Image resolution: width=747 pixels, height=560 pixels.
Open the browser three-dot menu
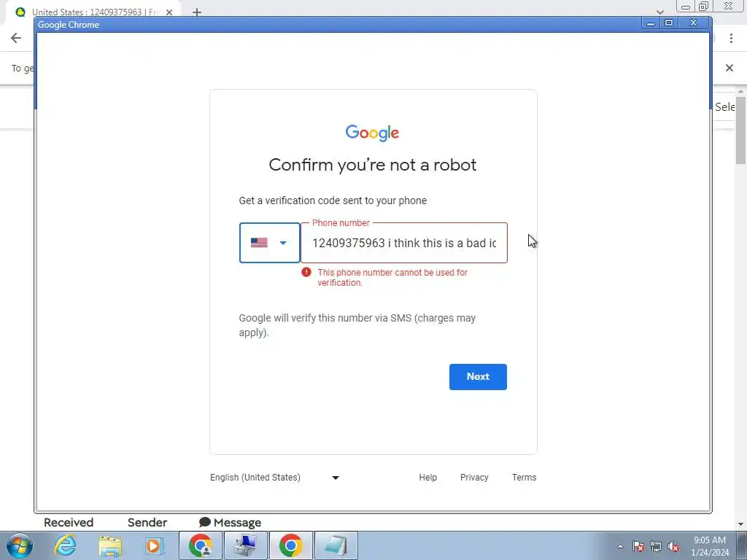tap(731, 38)
